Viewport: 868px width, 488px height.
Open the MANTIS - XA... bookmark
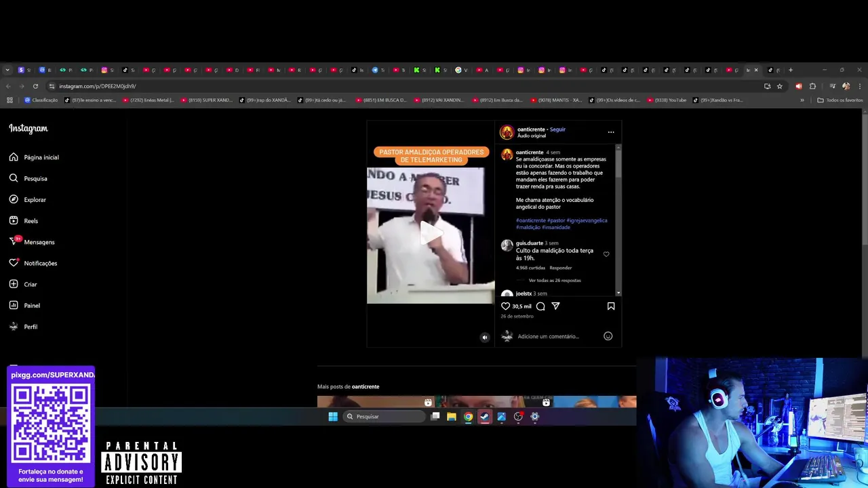click(x=556, y=100)
